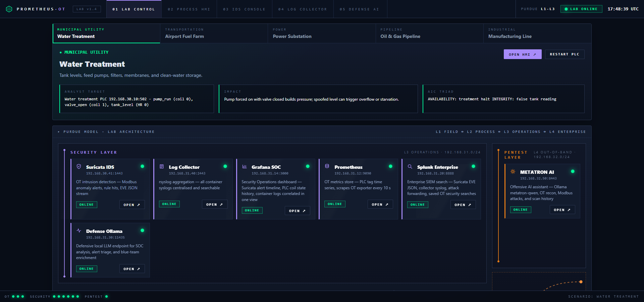
Task: Click the Impact description box
Action: click(x=318, y=99)
